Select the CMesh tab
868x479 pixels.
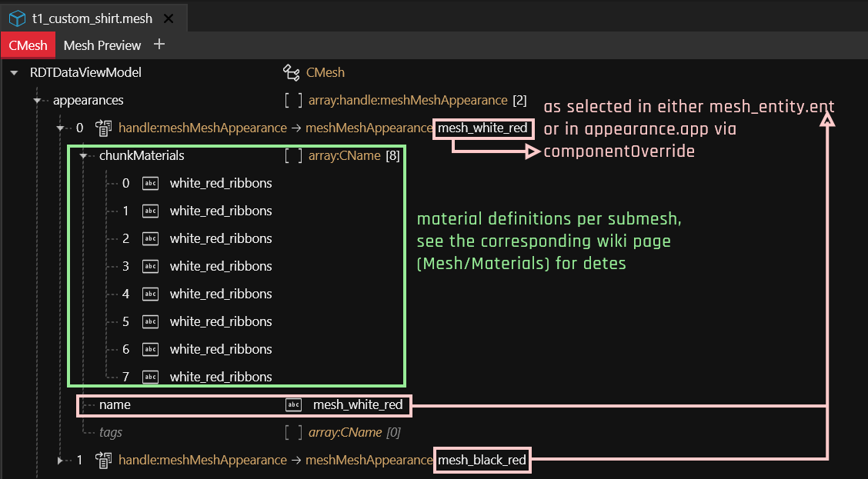coord(28,45)
